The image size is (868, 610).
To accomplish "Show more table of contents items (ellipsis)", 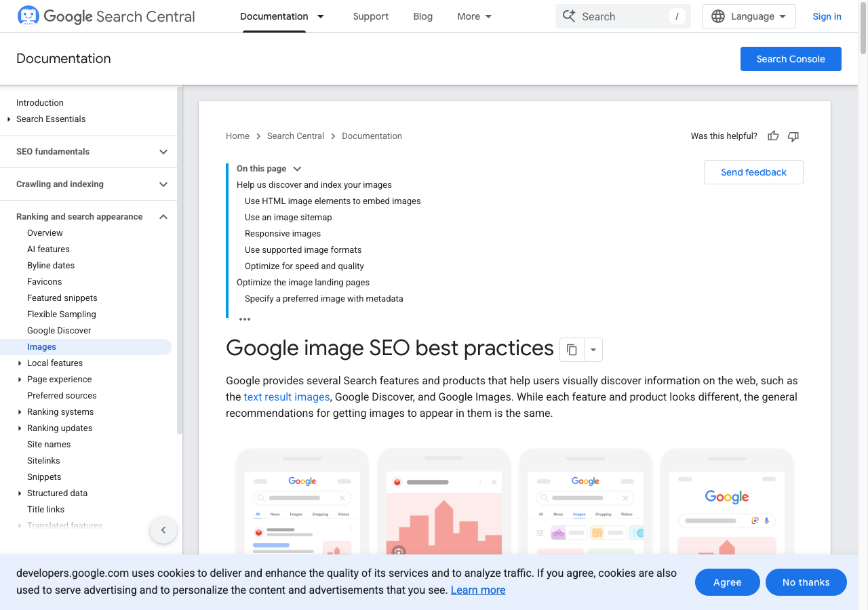I will click(245, 319).
